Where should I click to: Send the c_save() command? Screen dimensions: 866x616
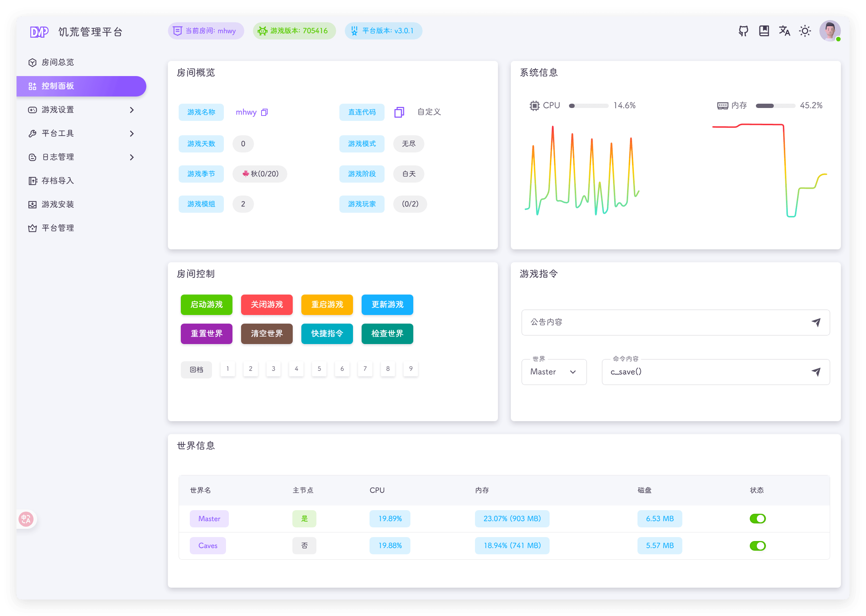point(816,372)
